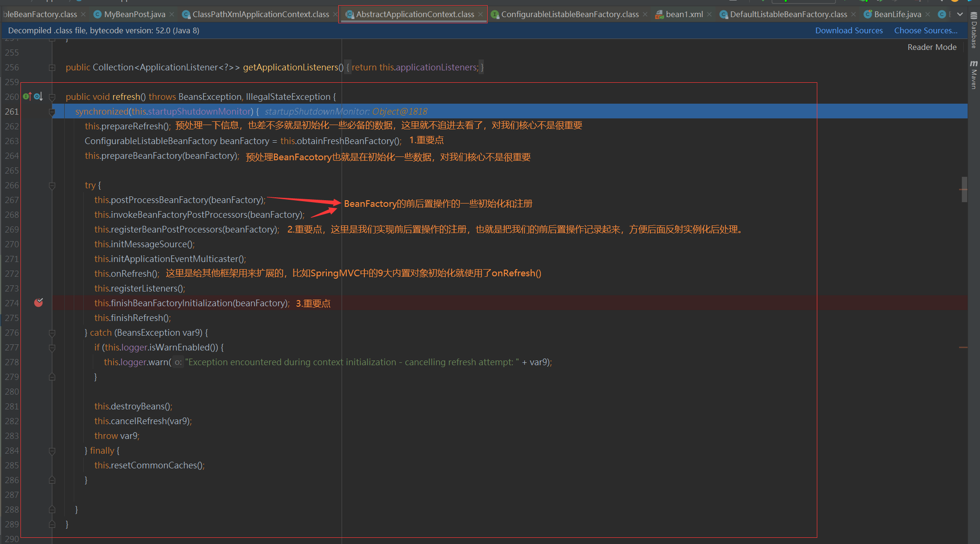Click the DefaultListableBeanFactory class icon

tap(724, 14)
